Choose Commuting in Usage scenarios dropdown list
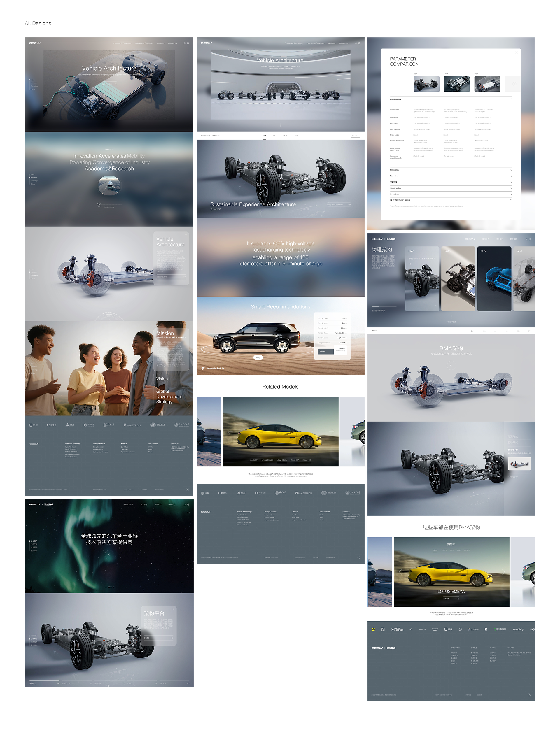The height and width of the screenshot is (756, 560). [340, 351]
